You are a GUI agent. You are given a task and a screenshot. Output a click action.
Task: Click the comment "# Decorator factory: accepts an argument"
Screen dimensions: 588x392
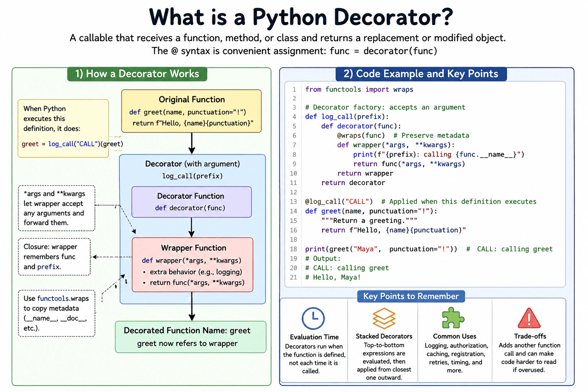pos(385,108)
